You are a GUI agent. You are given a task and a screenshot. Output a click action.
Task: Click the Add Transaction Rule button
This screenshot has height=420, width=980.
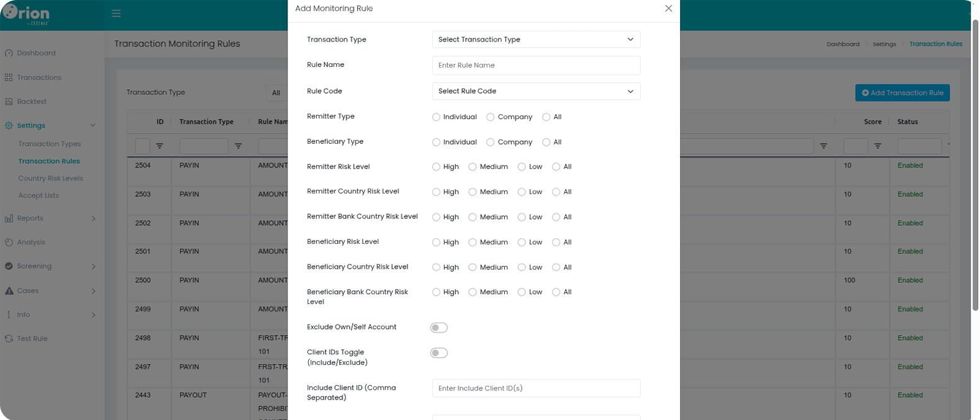[902, 93]
